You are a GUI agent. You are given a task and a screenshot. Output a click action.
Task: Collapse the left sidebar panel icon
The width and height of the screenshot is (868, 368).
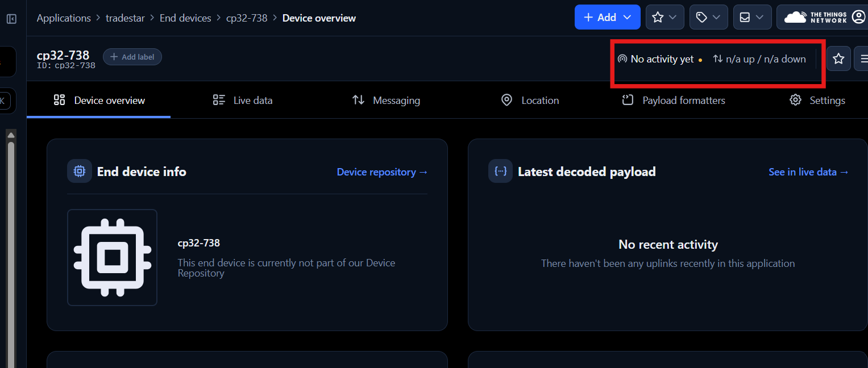11,19
